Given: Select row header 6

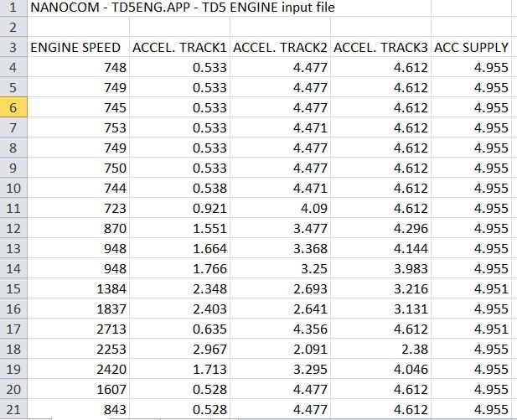Looking at the screenshot, I should 13,107.
